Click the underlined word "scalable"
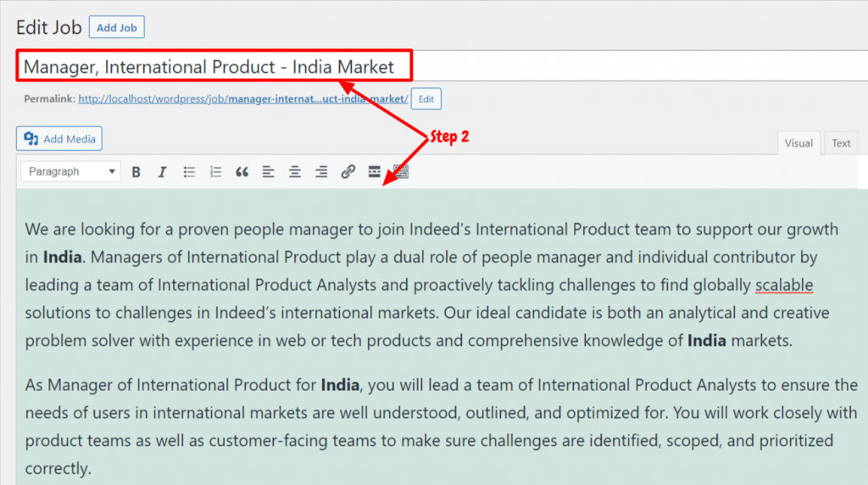The image size is (868, 485). tap(784, 285)
